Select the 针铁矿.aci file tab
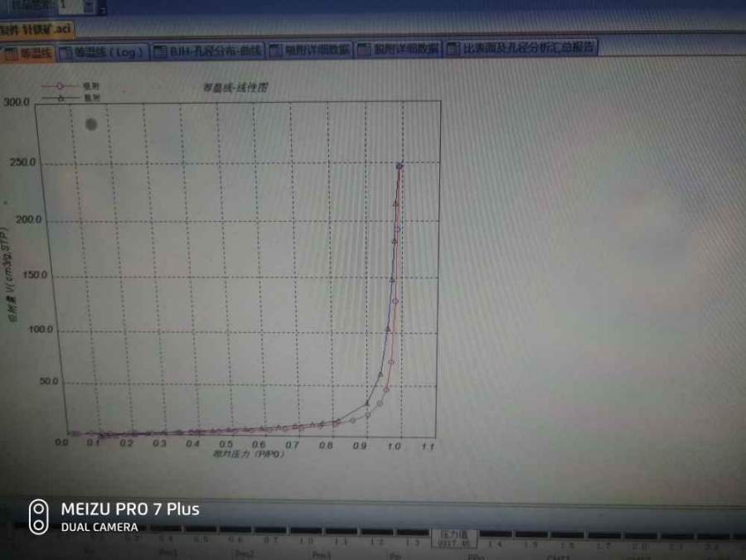The width and height of the screenshot is (746, 560). (x=36, y=30)
